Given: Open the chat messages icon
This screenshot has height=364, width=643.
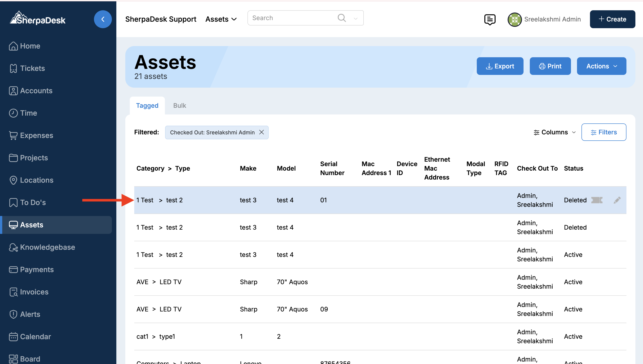Looking at the screenshot, I should coord(490,19).
